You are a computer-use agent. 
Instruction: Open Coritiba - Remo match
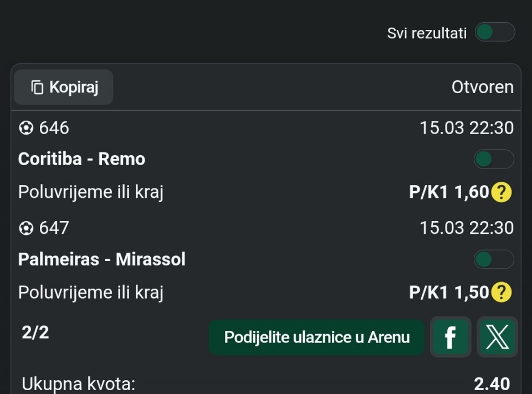tap(81, 159)
